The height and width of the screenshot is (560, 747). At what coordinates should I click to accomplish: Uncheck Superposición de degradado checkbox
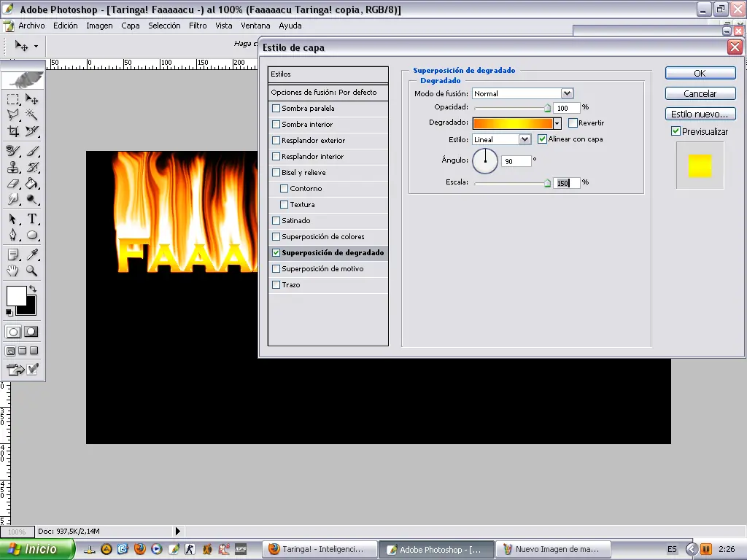tap(276, 253)
